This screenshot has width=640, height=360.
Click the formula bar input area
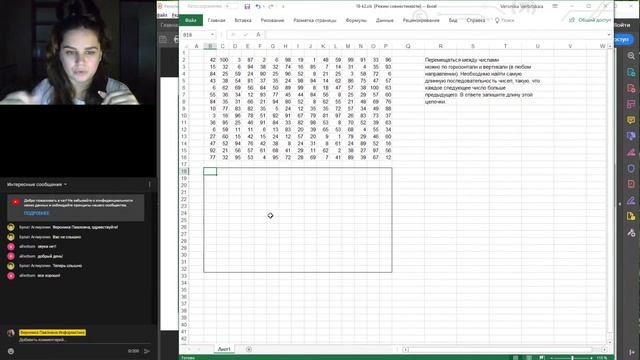point(435,35)
